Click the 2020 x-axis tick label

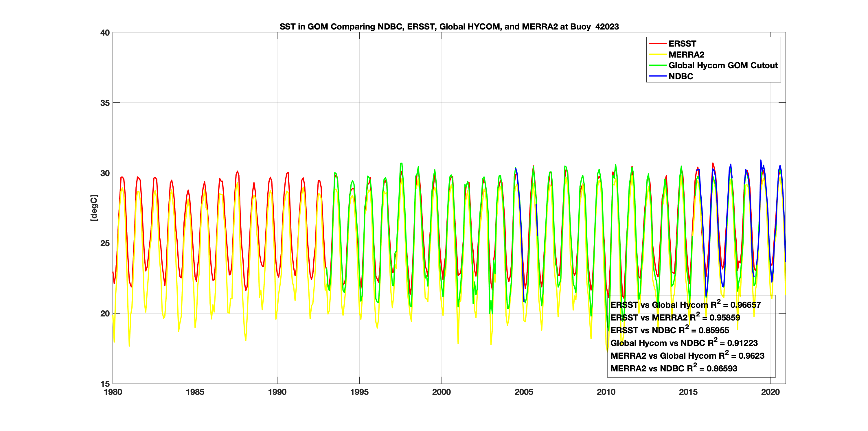[770, 392]
